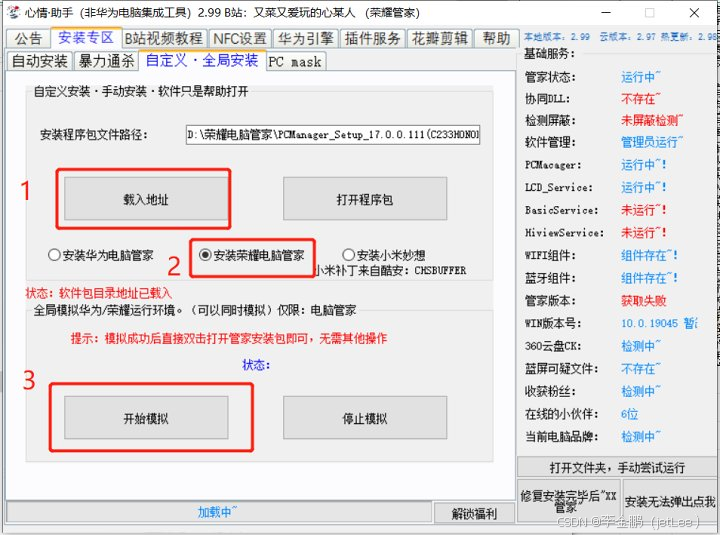Click the PCMacager status 运行中
The width and height of the screenshot is (720, 535).
(x=644, y=164)
